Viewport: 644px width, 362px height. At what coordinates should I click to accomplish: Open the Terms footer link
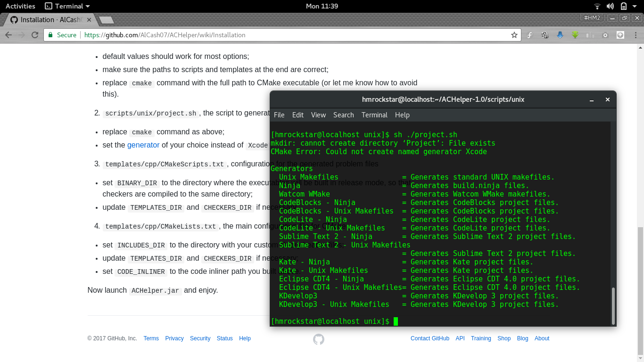[x=151, y=338]
